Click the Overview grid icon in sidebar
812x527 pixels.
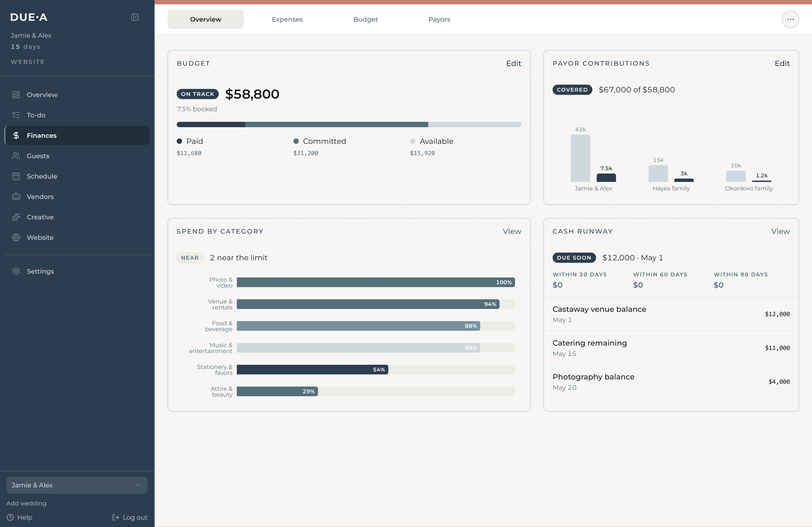click(16, 95)
